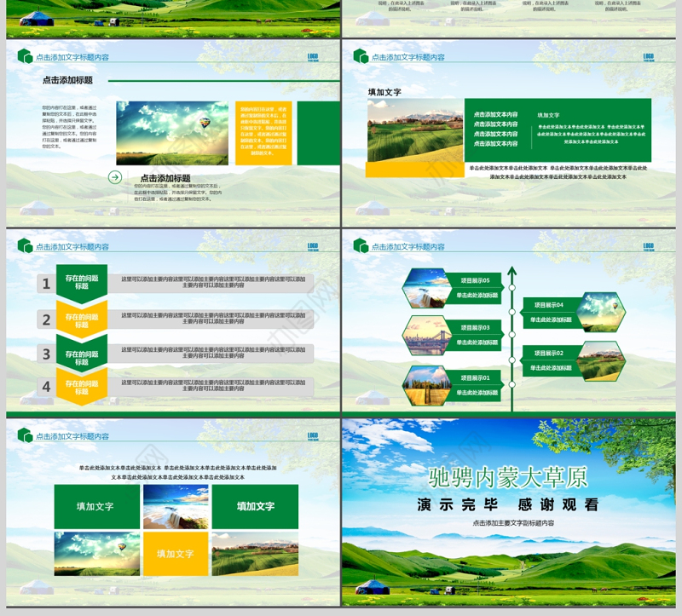Click the gray number 1 box
Viewport: 682px width, 616px height.
pos(46,285)
